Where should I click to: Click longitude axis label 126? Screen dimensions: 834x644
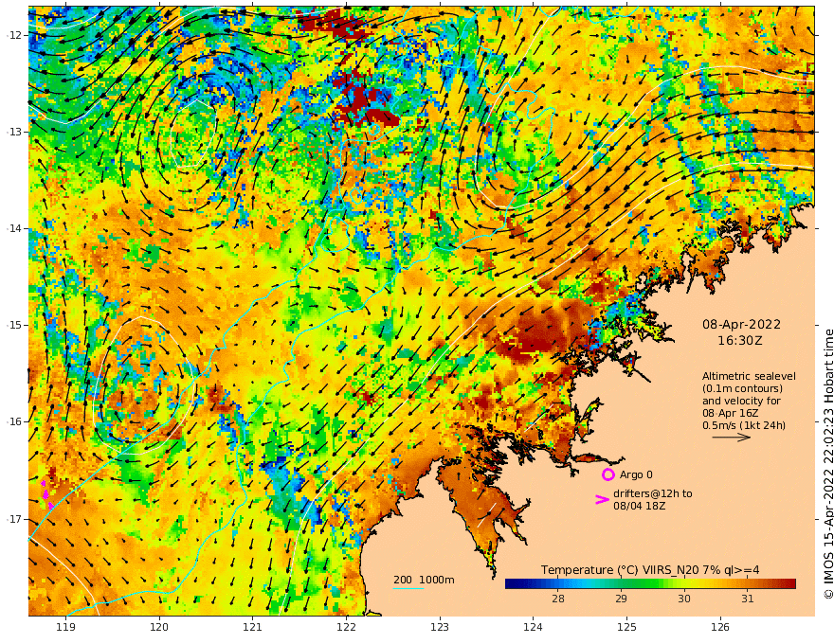720,627
